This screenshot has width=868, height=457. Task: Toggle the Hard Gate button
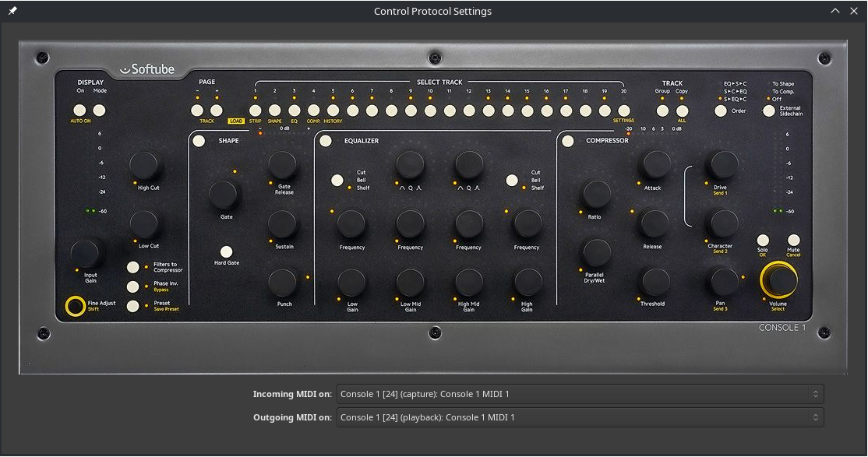pos(226,251)
